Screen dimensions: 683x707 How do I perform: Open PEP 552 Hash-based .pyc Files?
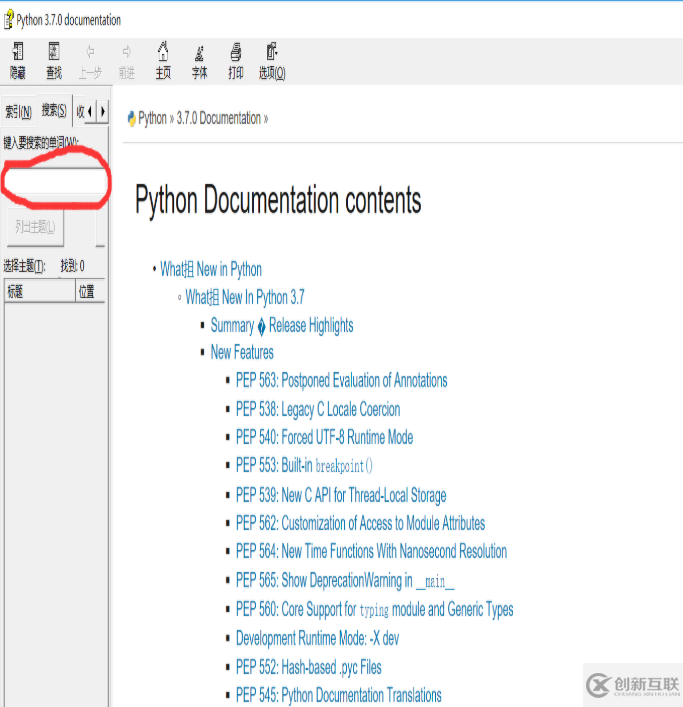308,667
